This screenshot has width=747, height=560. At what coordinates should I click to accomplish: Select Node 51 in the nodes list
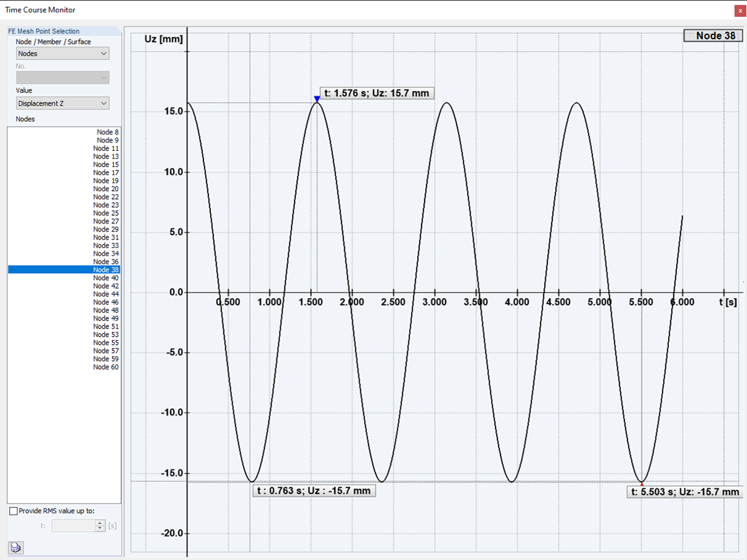pyautogui.click(x=63, y=326)
